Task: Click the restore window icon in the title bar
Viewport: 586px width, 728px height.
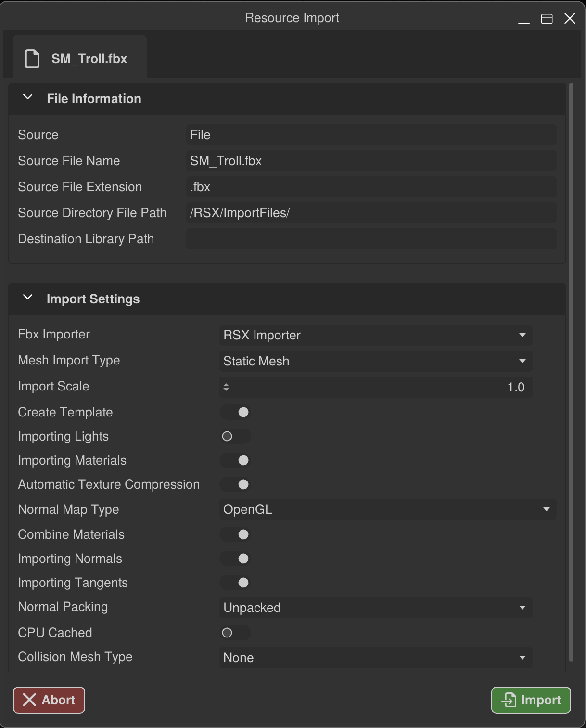Action: [x=547, y=19]
